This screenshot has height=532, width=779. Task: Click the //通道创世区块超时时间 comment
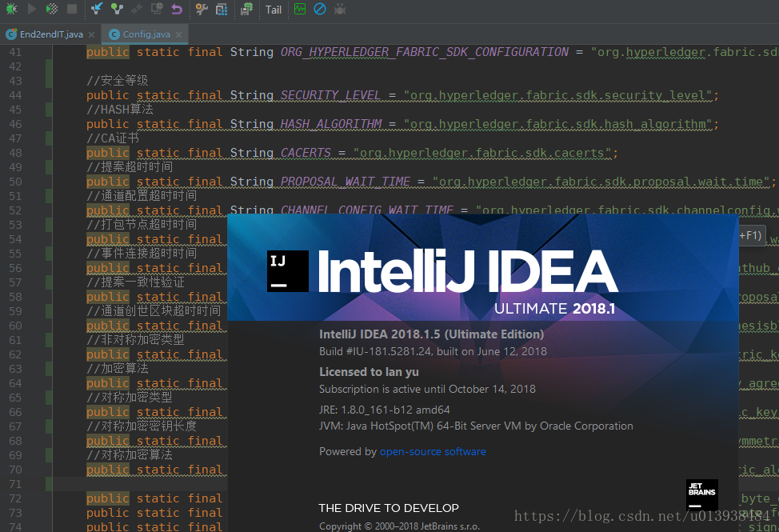154,311
